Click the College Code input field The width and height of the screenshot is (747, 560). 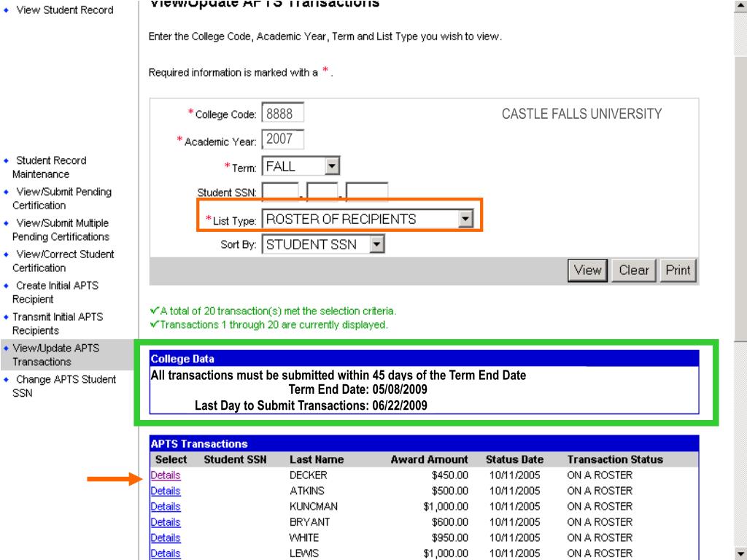282,113
